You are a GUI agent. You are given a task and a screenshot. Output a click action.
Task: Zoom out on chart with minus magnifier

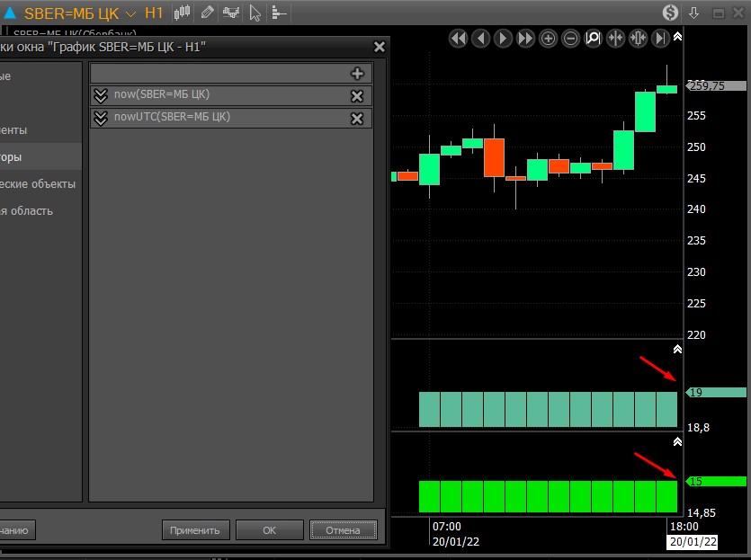pyautogui.click(x=571, y=38)
